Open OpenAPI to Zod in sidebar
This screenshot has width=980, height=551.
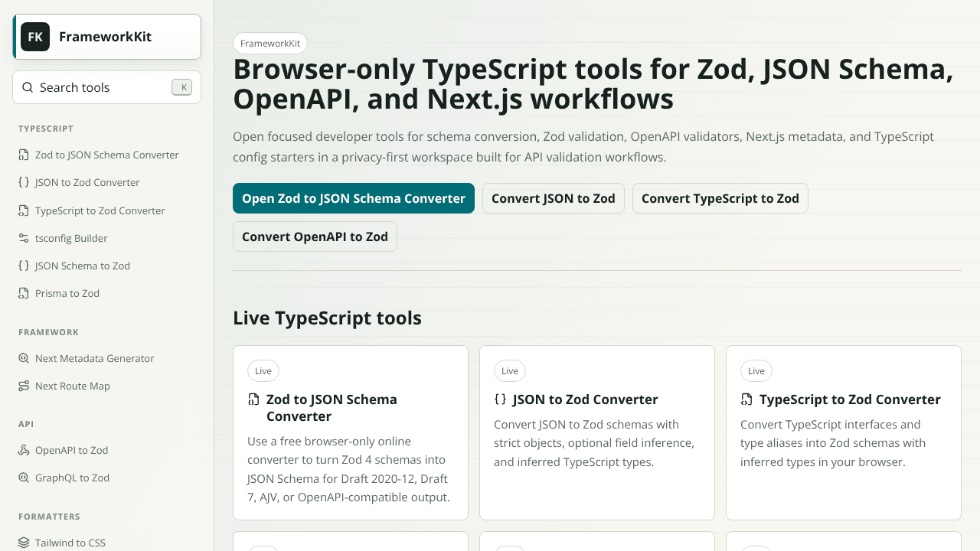click(107, 450)
